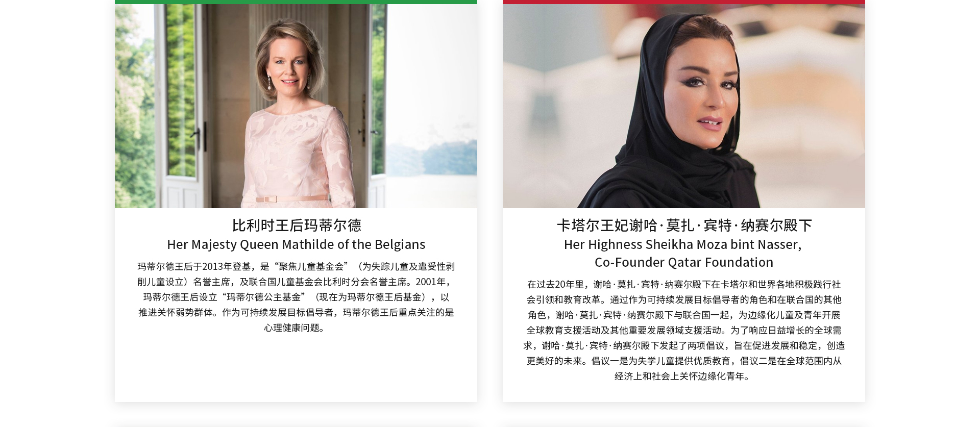
Task: Click the green bar atop Mathilde's card
Action: click(296, 2)
